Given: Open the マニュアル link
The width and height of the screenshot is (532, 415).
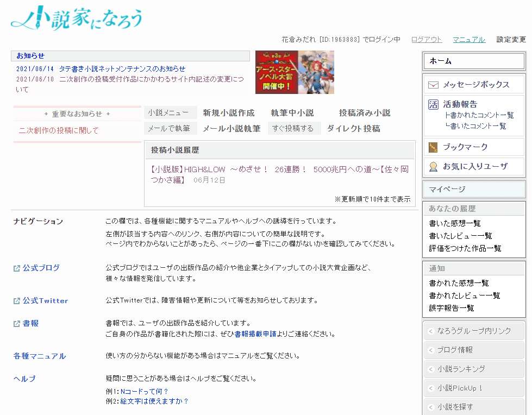Looking at the screenshot, I should tap(468, 39).
